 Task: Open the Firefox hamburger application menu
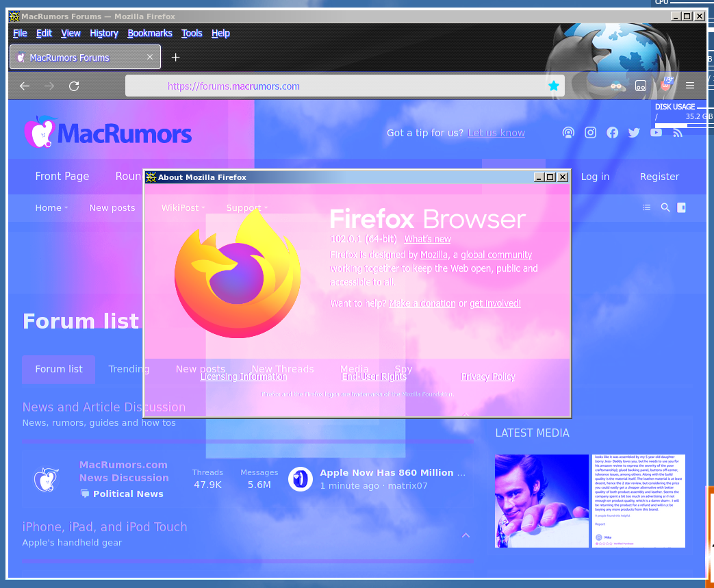click(690, 86)
